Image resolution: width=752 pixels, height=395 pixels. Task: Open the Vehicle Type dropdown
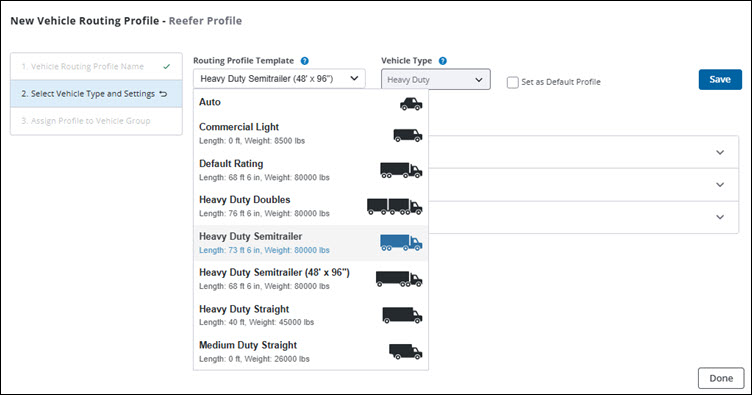[435, 80]
